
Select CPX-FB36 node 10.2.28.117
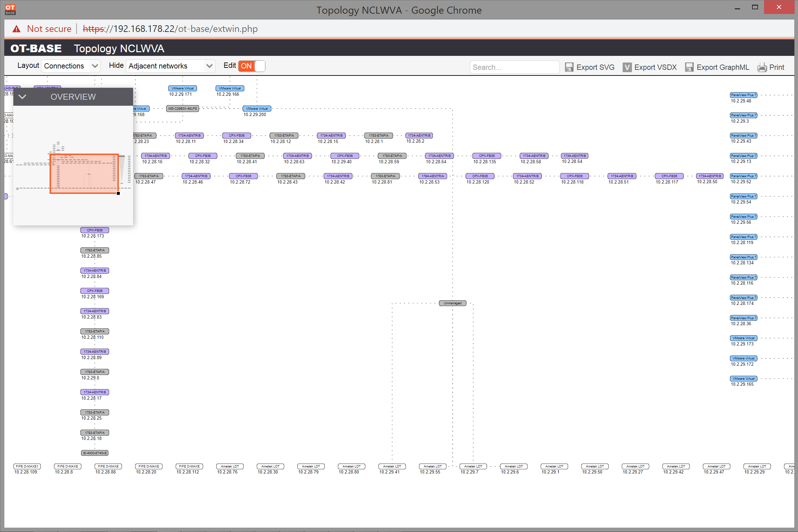point(669,176)
